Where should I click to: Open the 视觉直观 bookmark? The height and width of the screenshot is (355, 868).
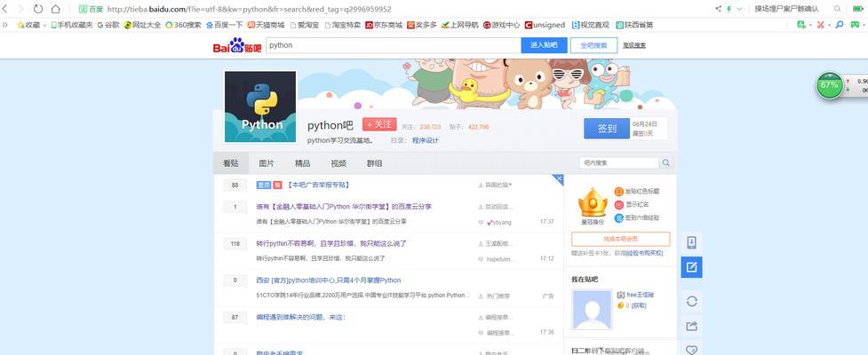[590, 25]
